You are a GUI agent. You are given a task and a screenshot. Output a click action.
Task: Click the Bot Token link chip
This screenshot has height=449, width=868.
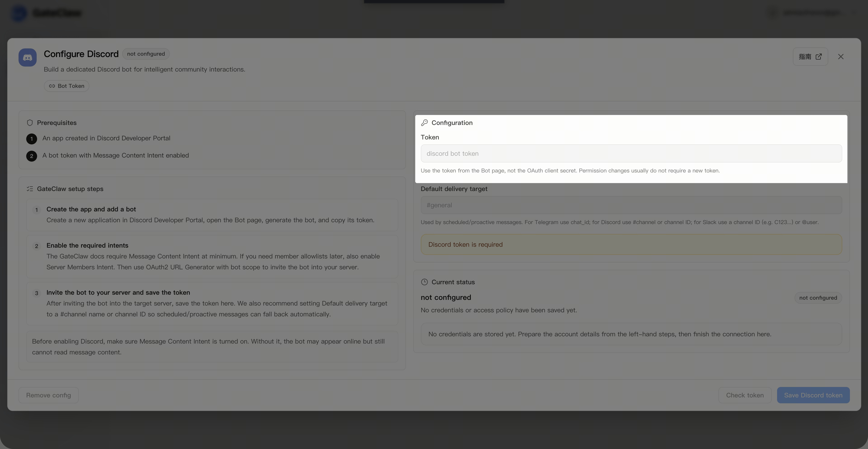click(x=66, y=86)
